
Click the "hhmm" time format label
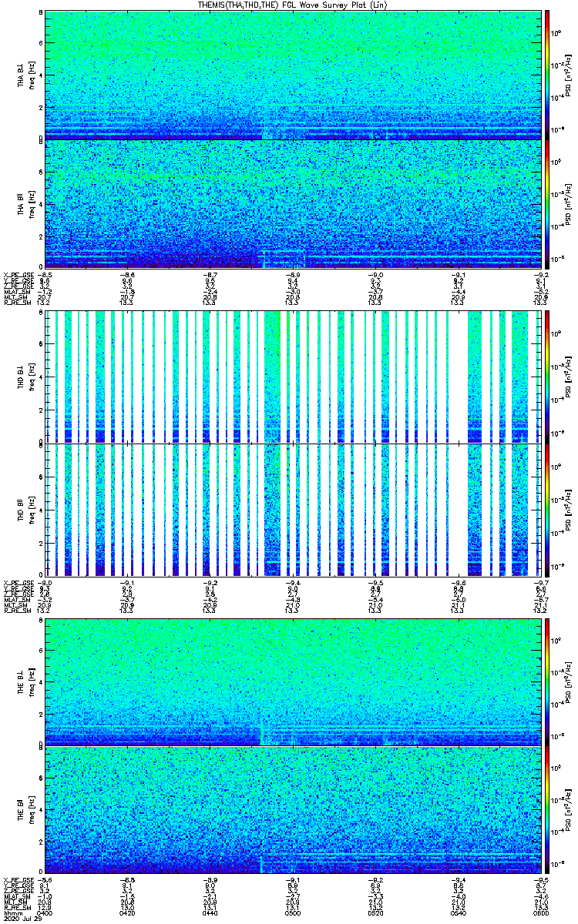[x=12, y=913]
